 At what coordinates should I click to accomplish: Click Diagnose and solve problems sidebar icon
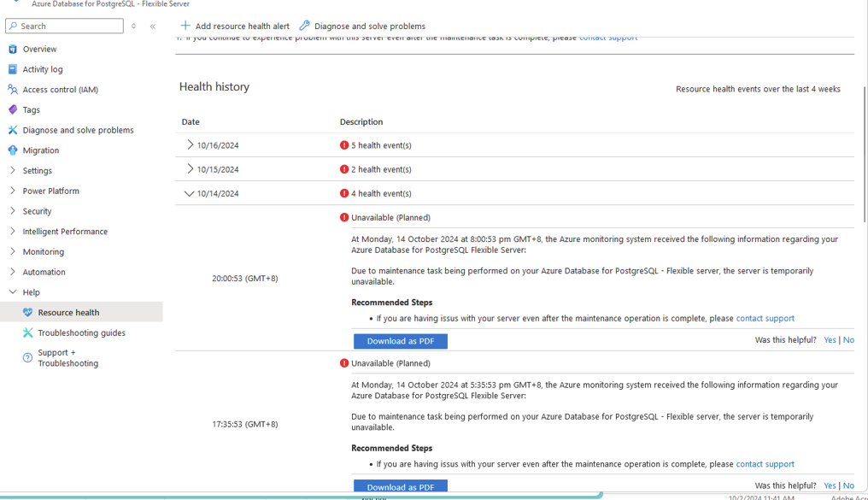coord(13,130)
